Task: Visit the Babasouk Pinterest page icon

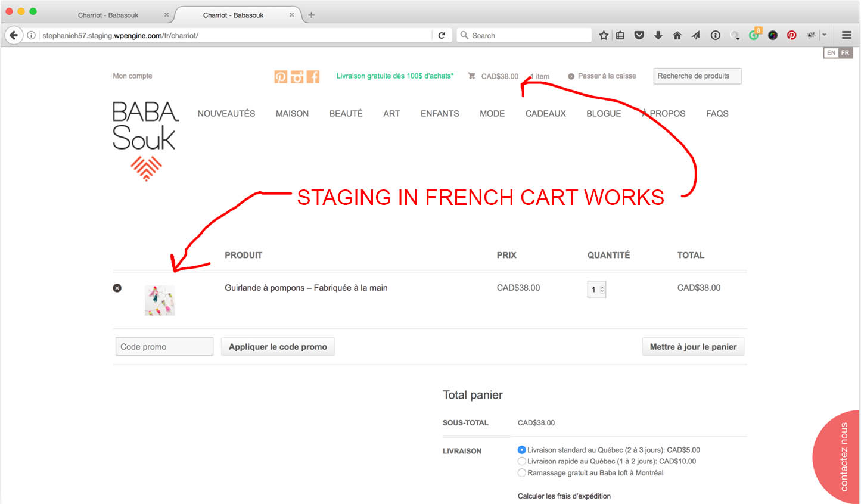Action: 281,76
